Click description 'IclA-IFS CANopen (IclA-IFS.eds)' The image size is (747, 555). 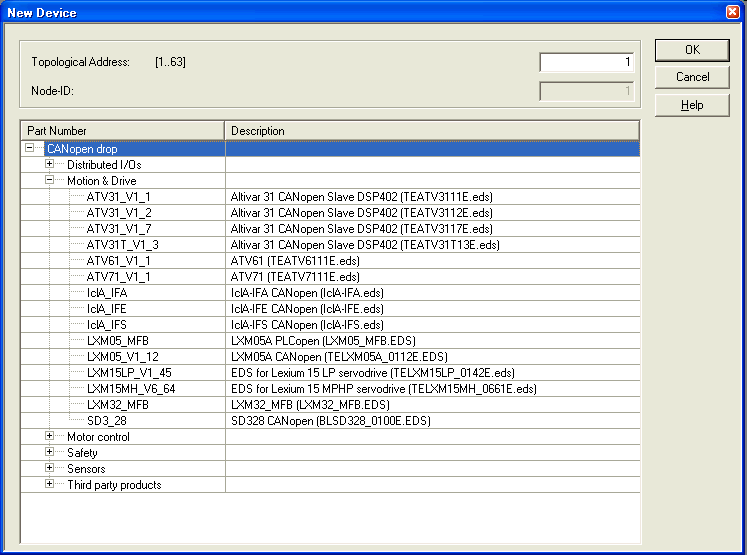point(307,325)
